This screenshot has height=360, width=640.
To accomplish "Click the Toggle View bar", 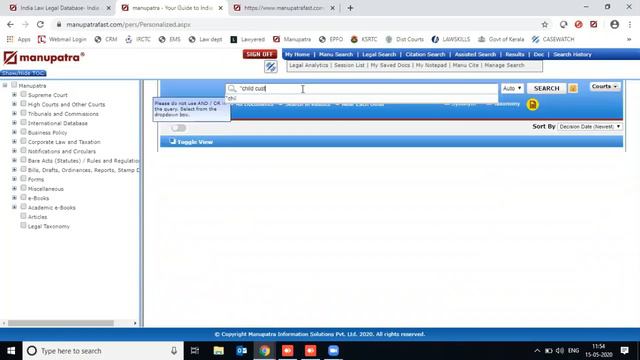I will 391,142.
